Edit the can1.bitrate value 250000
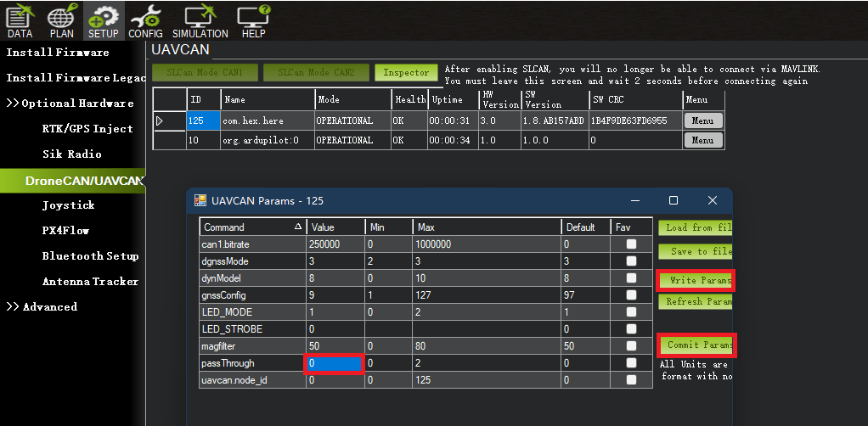This screenshot has height=426, width=868. pos(335,244)
